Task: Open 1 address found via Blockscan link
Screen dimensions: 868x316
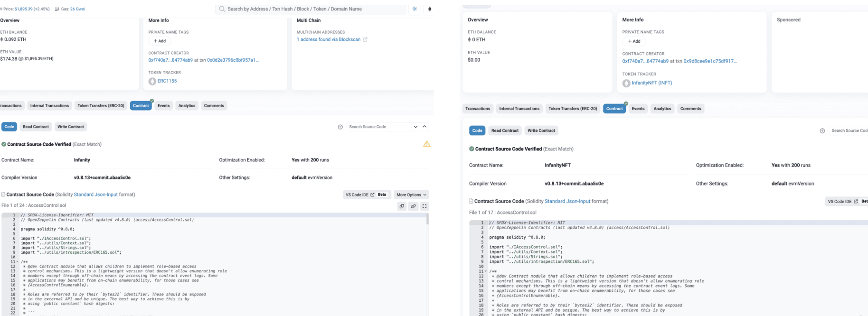Action: (329, 39)
